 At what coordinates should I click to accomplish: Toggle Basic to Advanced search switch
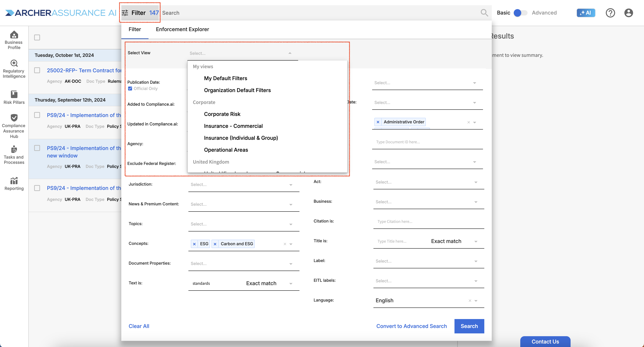tap(520, 13)
